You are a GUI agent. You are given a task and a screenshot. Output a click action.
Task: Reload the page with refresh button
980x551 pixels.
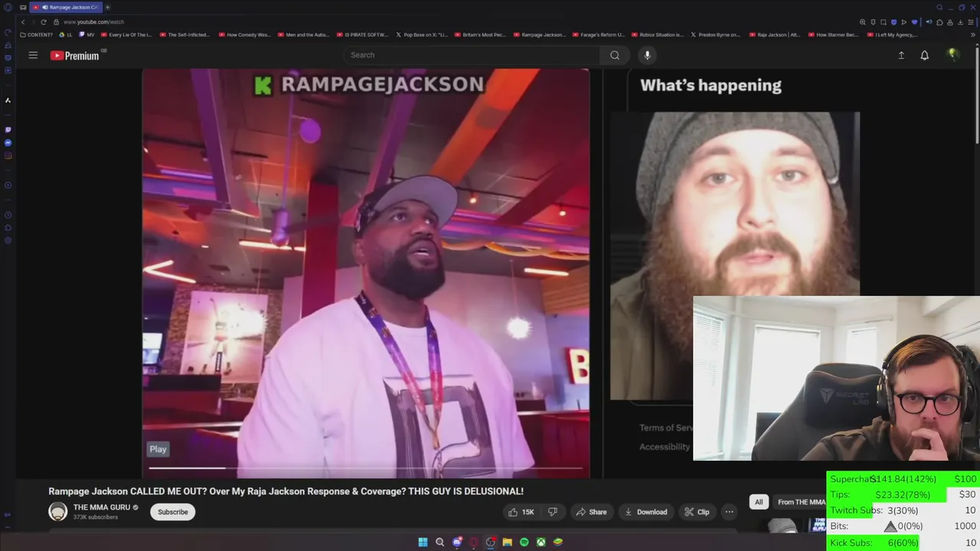[x=43, y=22]
